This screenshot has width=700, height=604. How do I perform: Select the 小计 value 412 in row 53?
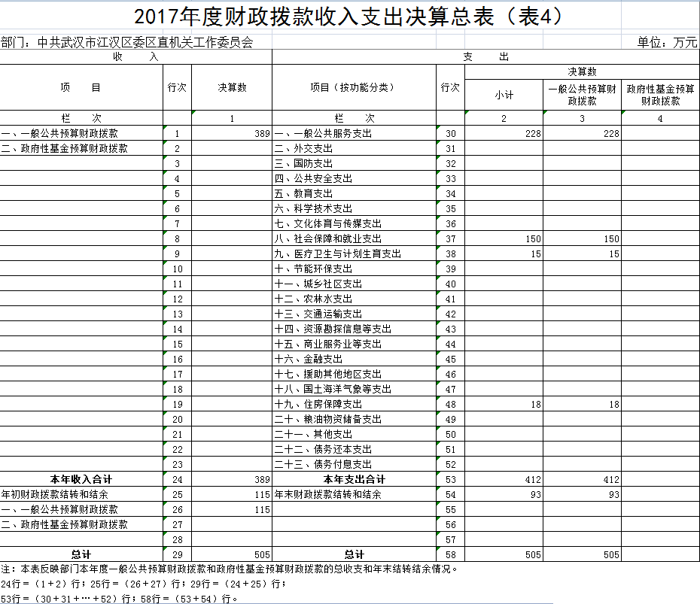click(504, 479)
